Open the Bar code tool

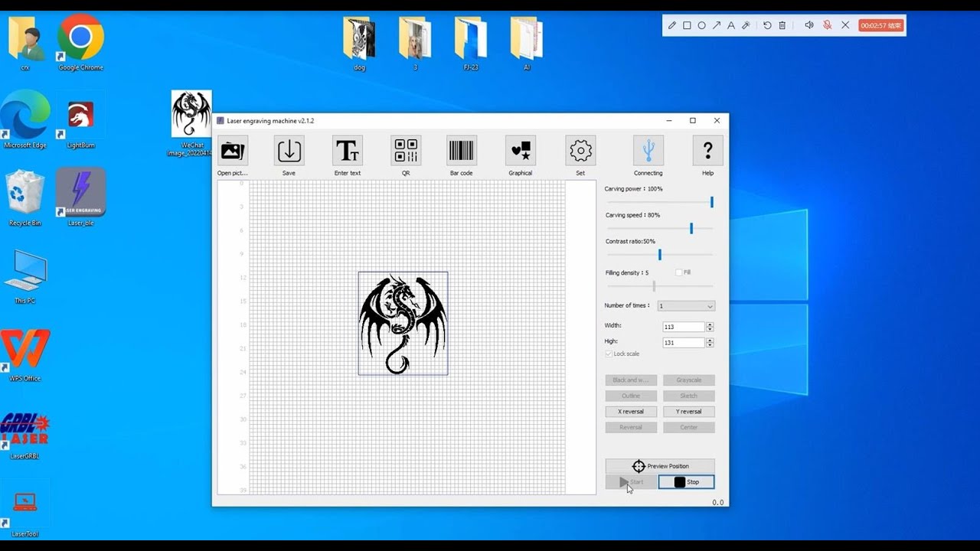tap(462, 151)
